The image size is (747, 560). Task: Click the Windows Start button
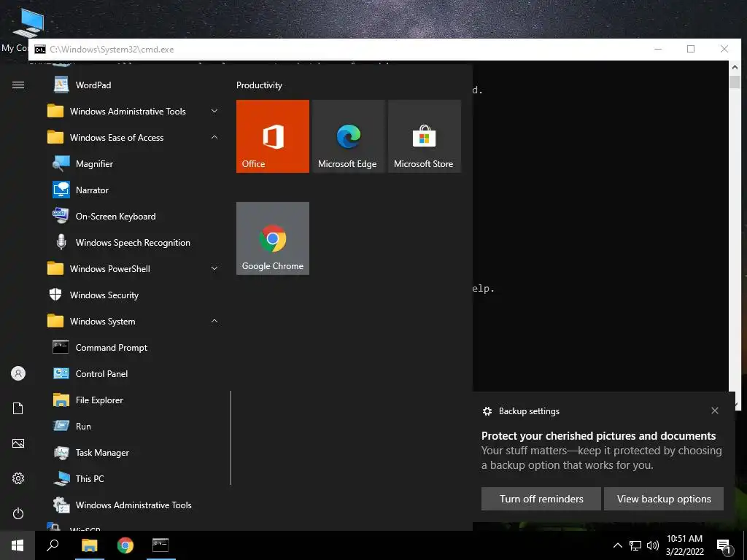coord(18,545)
